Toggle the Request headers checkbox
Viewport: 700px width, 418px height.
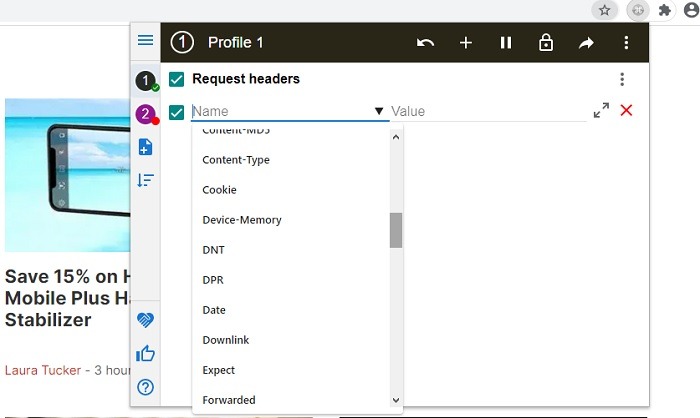click(x=176, y=79)
